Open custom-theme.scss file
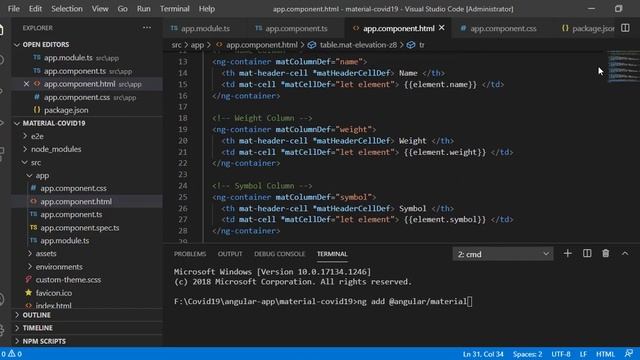Viewport: 640px width, 360px height. click(87, 280)
